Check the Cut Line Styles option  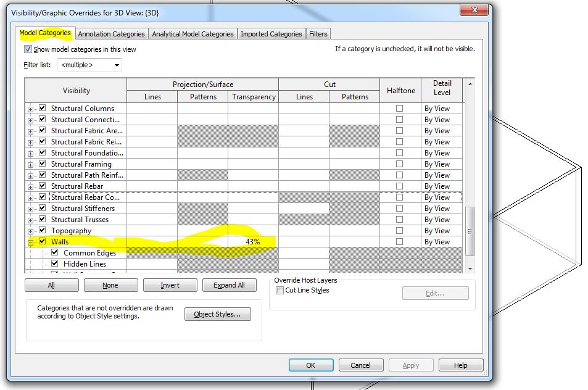[280, 290]
